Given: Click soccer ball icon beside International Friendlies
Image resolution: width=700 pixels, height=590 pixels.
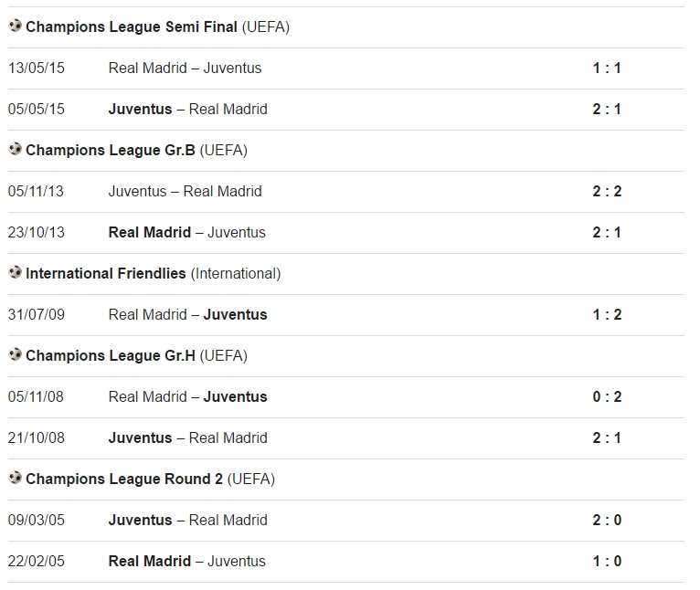Looking at the screenshot, I should click(x=15, y=272).
